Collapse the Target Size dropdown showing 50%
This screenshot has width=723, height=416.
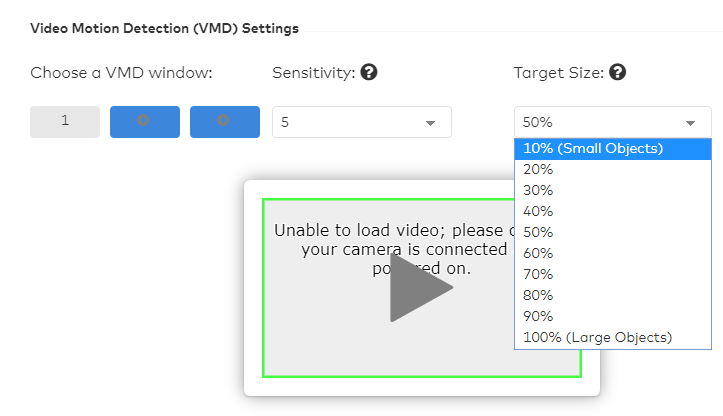point(612,122)
